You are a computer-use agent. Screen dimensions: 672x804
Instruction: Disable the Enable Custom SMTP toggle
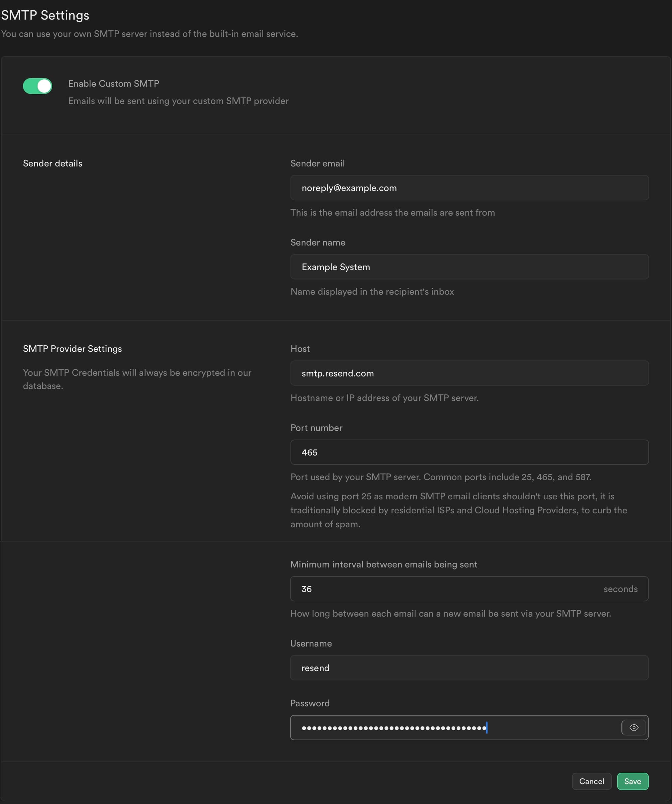(x=37, y=86)
